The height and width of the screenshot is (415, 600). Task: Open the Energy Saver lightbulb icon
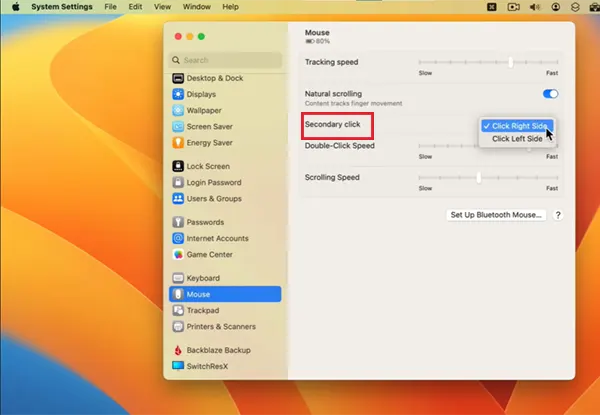(x=178, y=143)
